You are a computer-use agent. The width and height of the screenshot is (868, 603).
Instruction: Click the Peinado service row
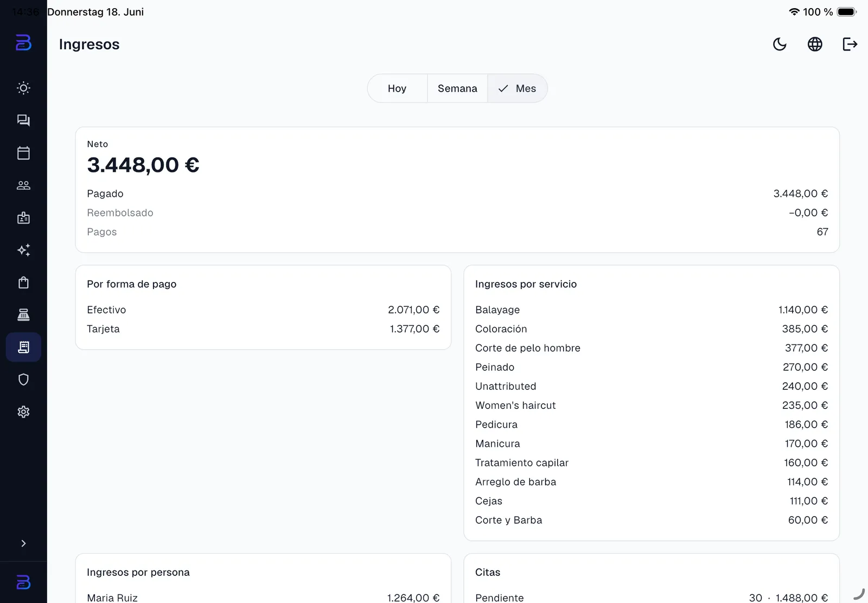pos(652,367)
